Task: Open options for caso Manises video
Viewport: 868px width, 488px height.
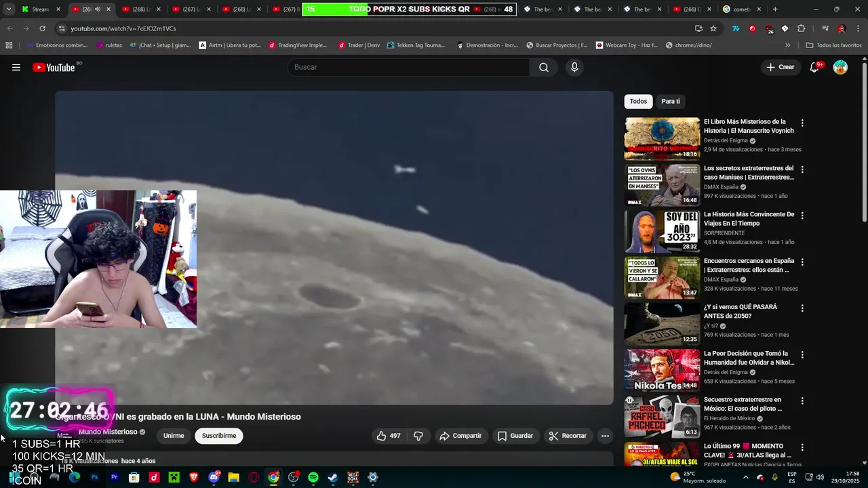Action: click(802, 169)
